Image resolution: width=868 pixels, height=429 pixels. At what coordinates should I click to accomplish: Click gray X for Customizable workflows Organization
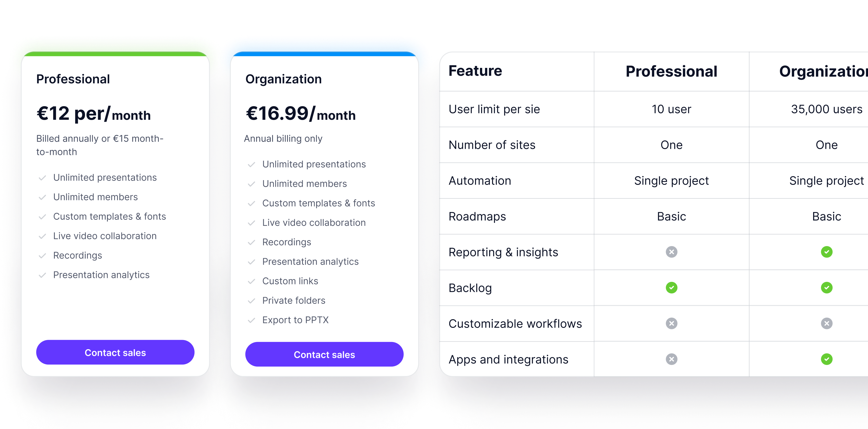(826, 323)
